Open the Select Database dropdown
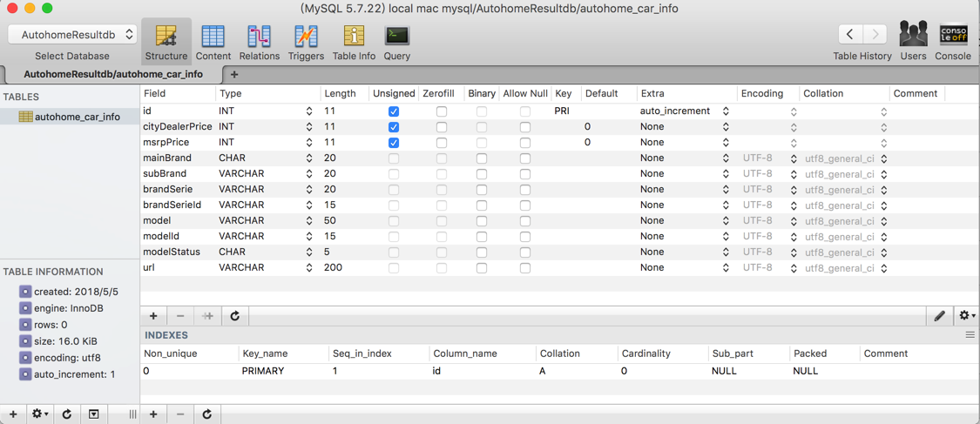Image resolution: width=980 pixels, height=424 pixels. 72,35
